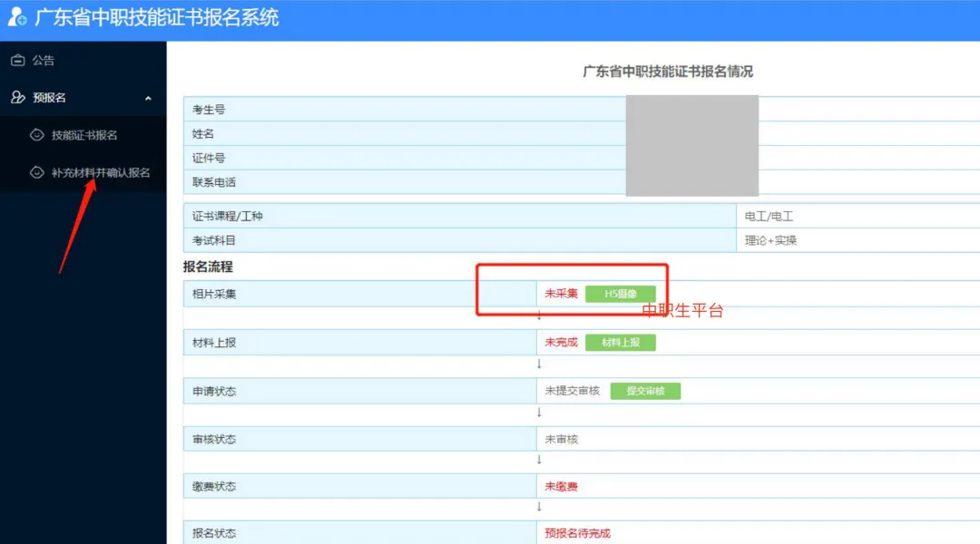Click the 公告 briefcase icon

(x=17, y=60)
